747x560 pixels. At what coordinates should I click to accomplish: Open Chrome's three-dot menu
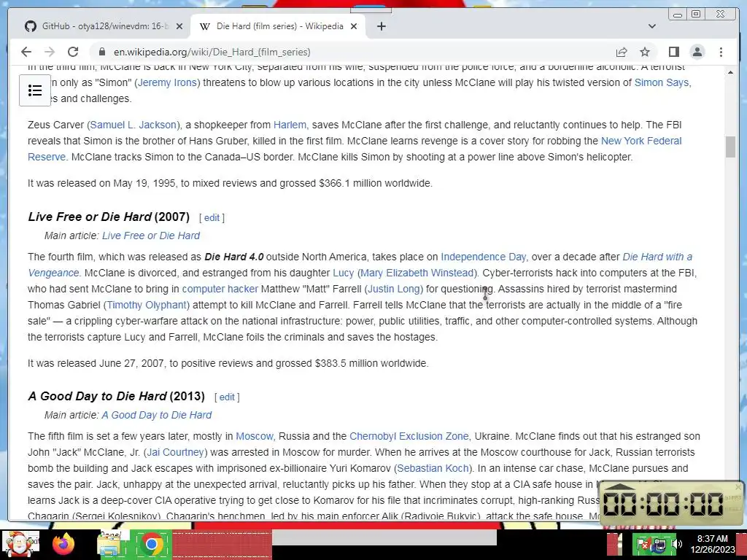[721, 52]
